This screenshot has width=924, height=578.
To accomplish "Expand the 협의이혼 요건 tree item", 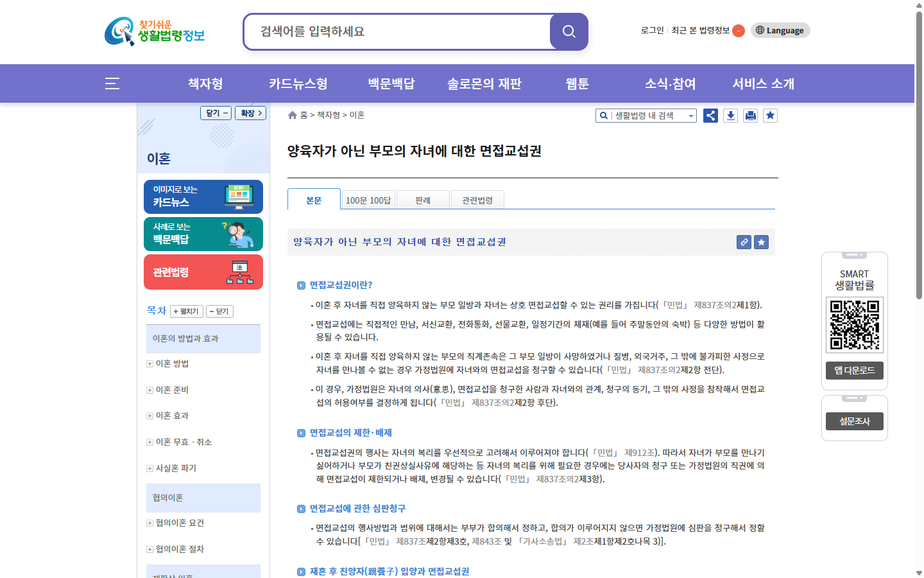I will 150,523.
